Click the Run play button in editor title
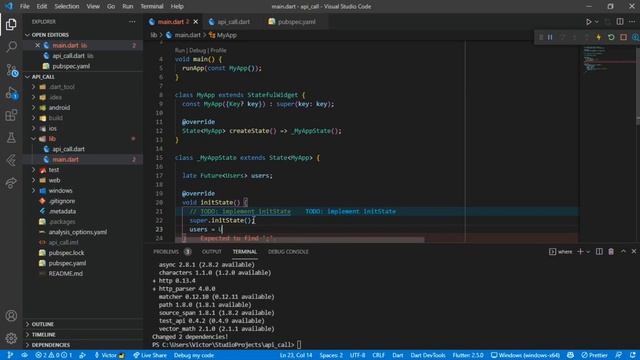 [x=588, y=22]
